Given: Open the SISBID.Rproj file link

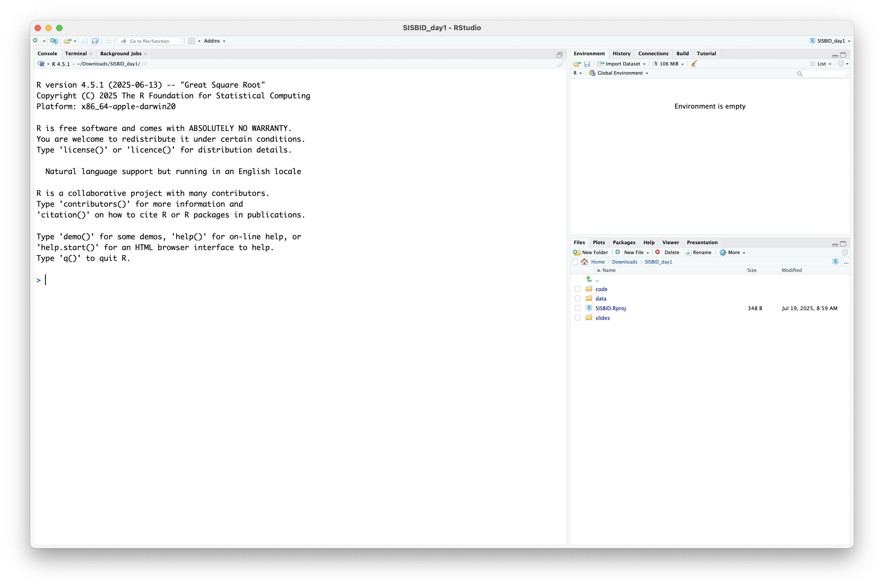Looking at the screenshot, I should [611, 308].
